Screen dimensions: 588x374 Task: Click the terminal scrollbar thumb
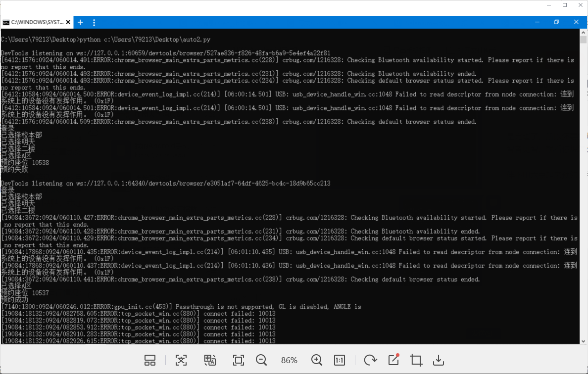pyautogui.click(x=583, y=40)
